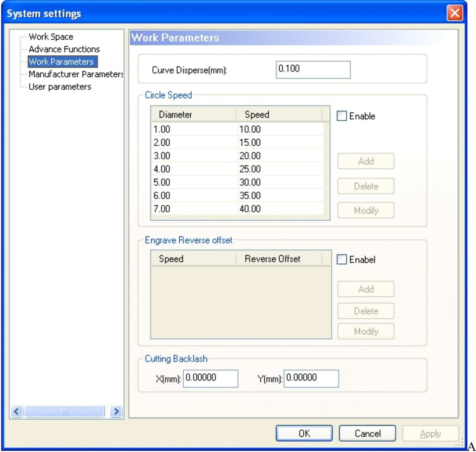This screenshot has width=476, height=452.
Task: Open Advance Functions settings page
Action: pyautogui.click(x=64, y=49)
